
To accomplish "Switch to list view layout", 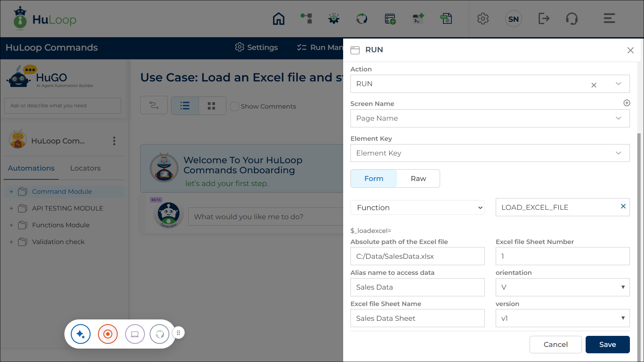I will pos(185,106).
